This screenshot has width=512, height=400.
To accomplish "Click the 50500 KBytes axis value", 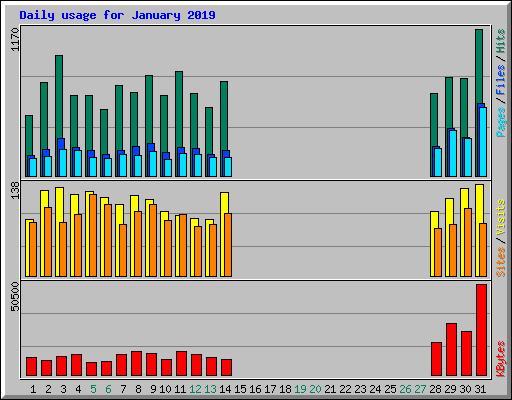I will tap(15, 296).
